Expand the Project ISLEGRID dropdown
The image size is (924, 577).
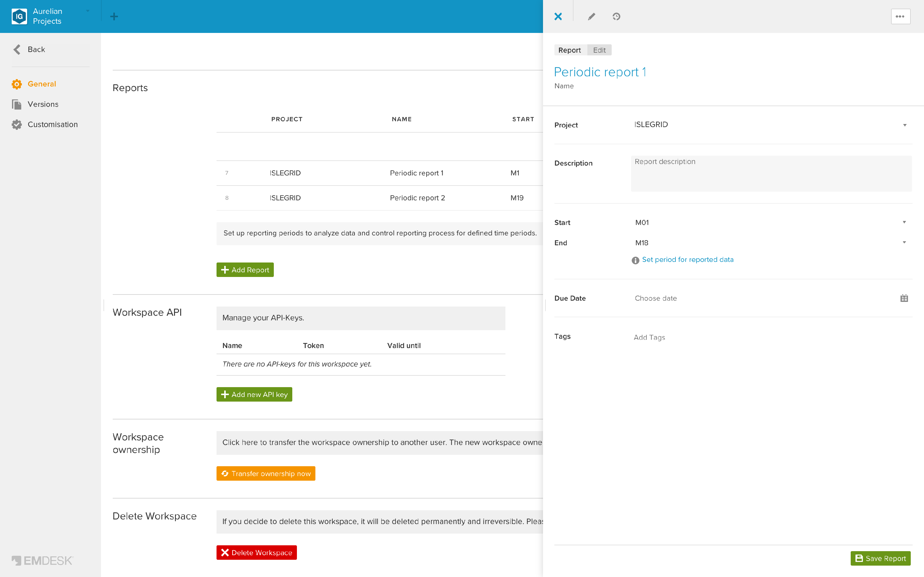[x=771, y=125]
